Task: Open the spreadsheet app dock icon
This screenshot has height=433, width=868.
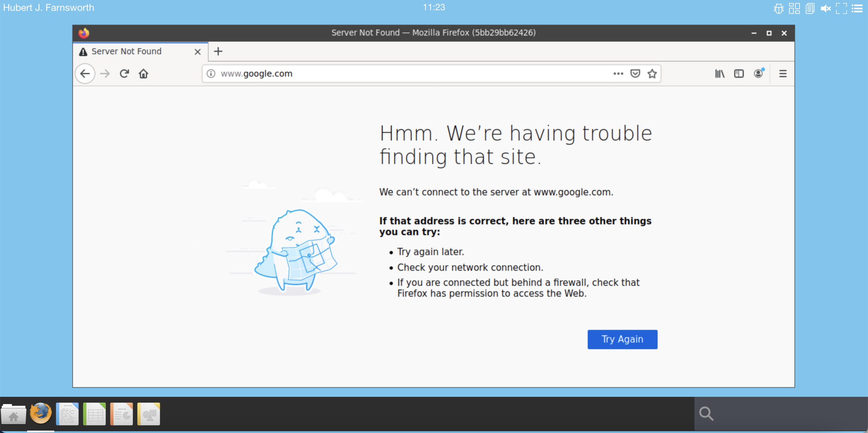Action: pos(94,414)
